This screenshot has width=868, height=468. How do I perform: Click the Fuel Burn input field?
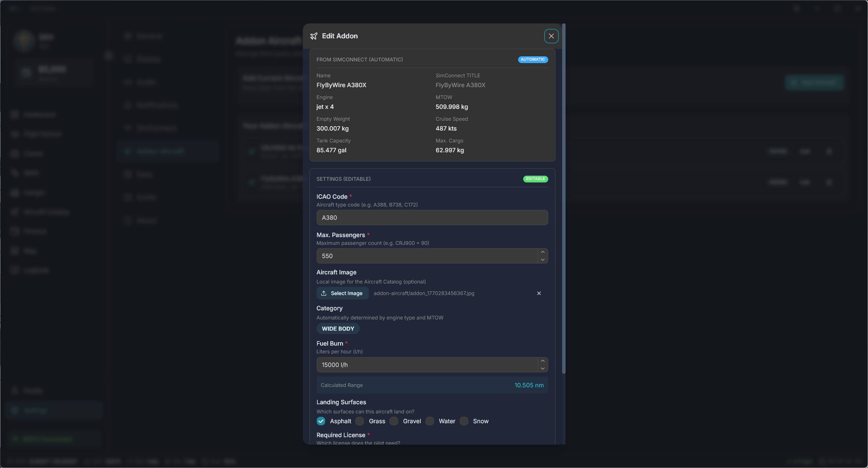pos(427,365)
